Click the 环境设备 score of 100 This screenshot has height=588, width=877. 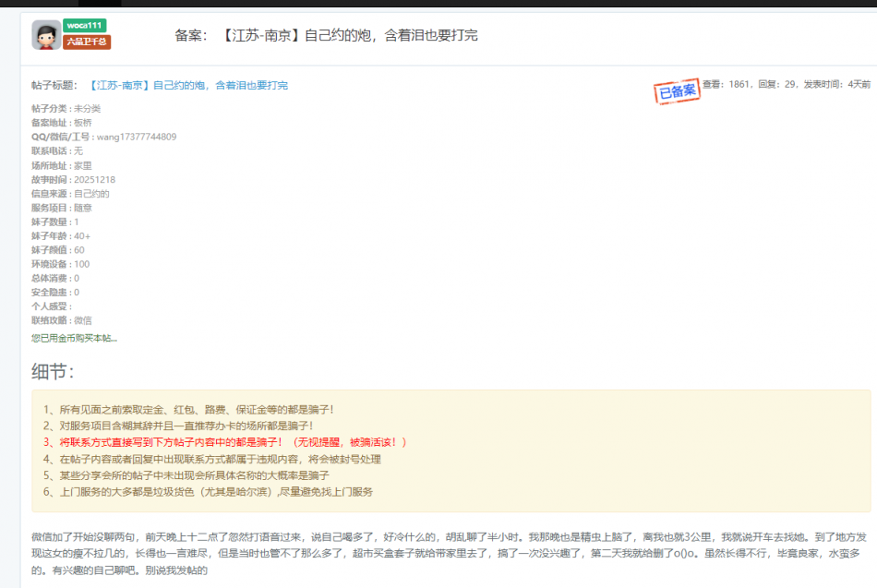pos(81,264)
